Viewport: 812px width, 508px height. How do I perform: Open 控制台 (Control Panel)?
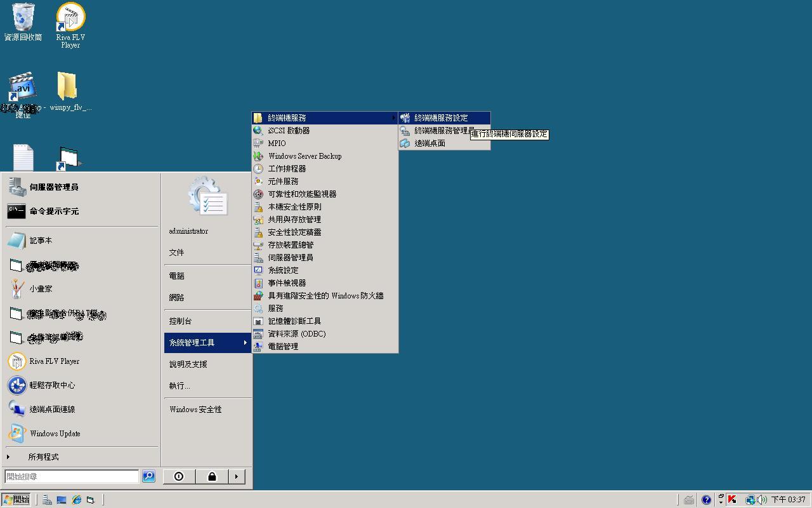(180, 321)
